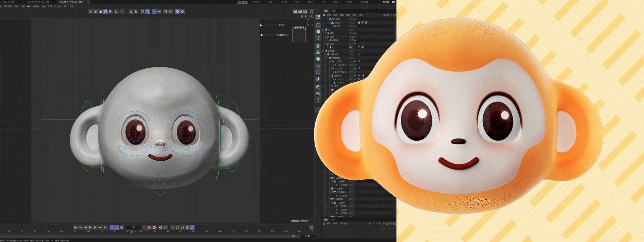644x242 pixels.
Task: Jump to the start of the timeline
Action: (75, 228)
